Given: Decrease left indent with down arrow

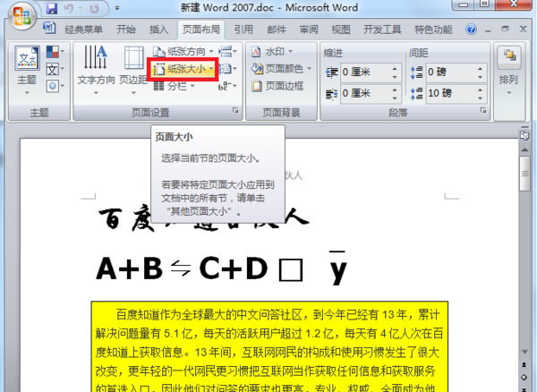Looking at the screenshot, I should (395, 77).
